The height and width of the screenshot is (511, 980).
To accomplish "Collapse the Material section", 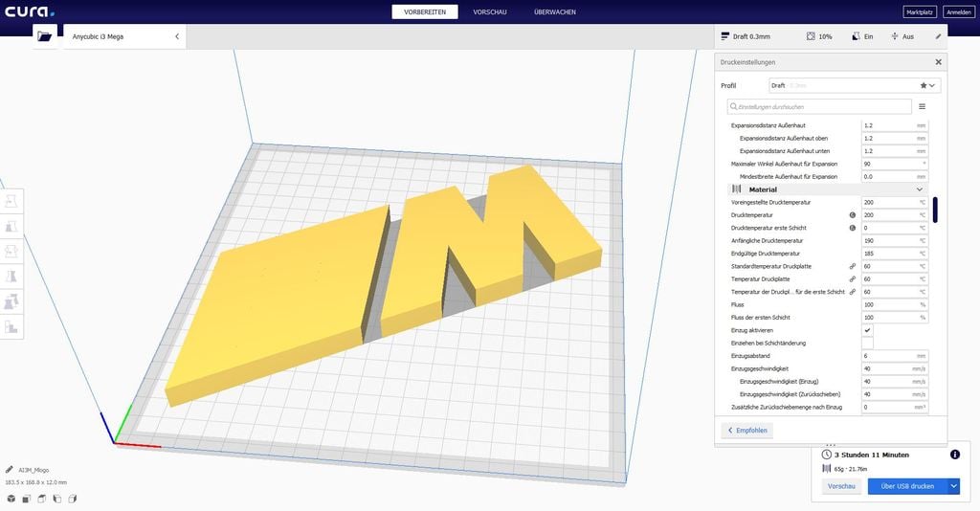I will pos(919,189).
